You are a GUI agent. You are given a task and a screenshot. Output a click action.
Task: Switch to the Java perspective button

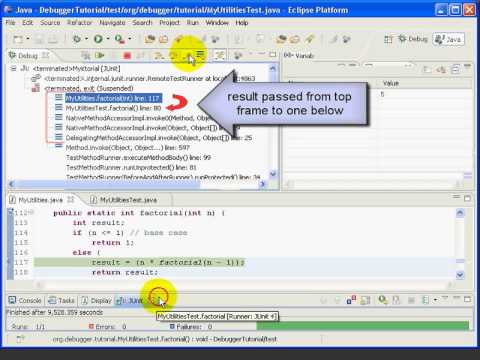click(x=448, y=39)
